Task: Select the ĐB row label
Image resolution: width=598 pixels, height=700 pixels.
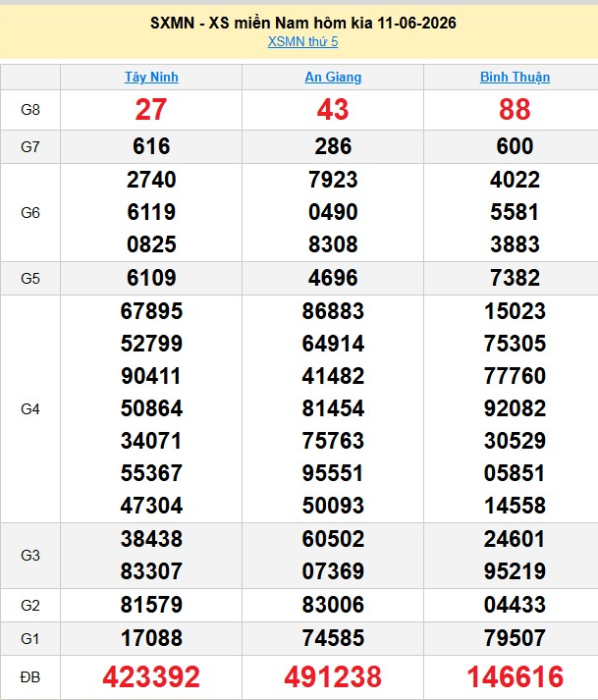Action: [30, 677]
